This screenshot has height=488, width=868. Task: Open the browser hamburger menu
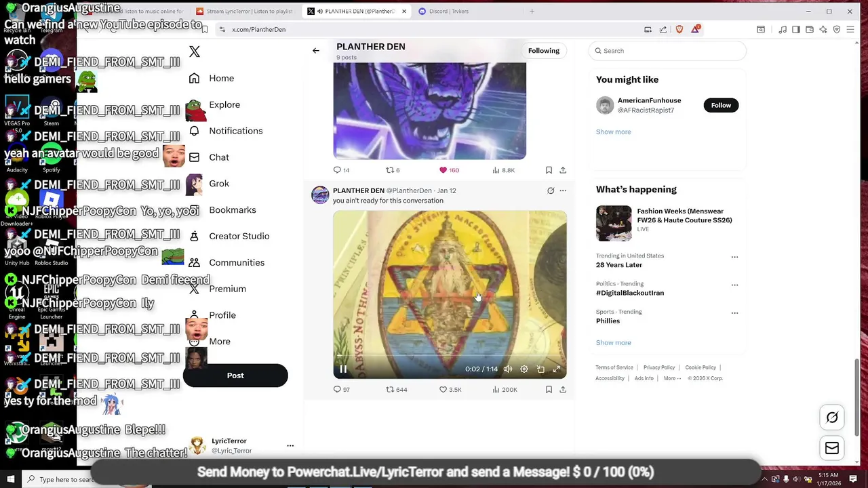pos(850,30)
